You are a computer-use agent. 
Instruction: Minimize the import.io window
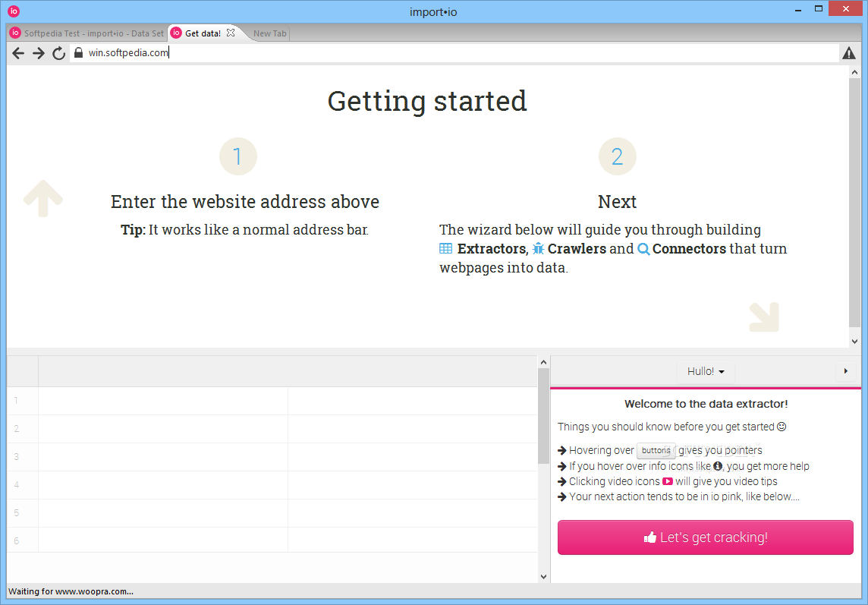pos(798,9)
